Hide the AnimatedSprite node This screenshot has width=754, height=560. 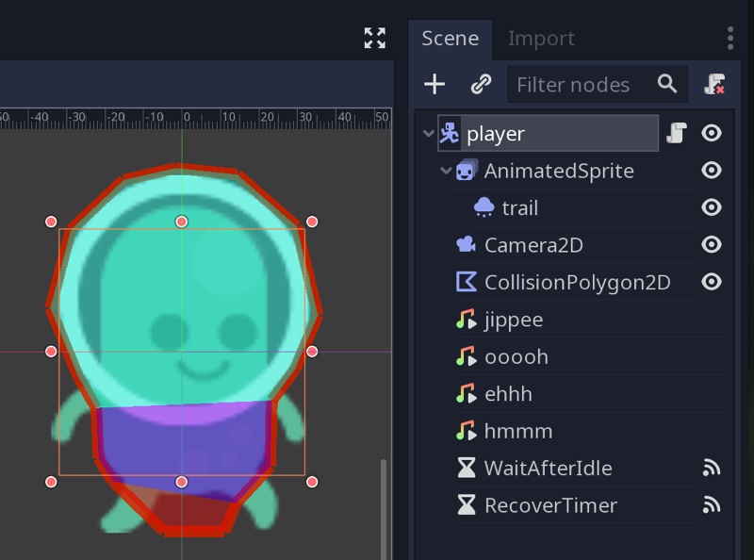(712, 171)
